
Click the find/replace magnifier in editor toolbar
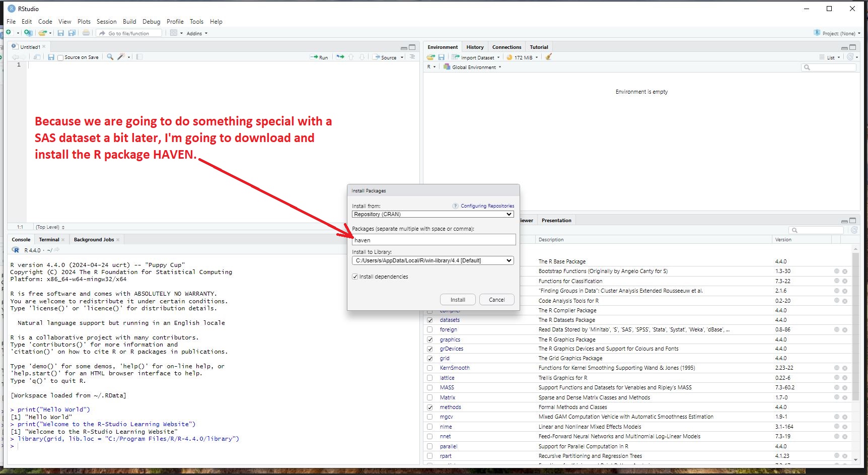point(110,57)
